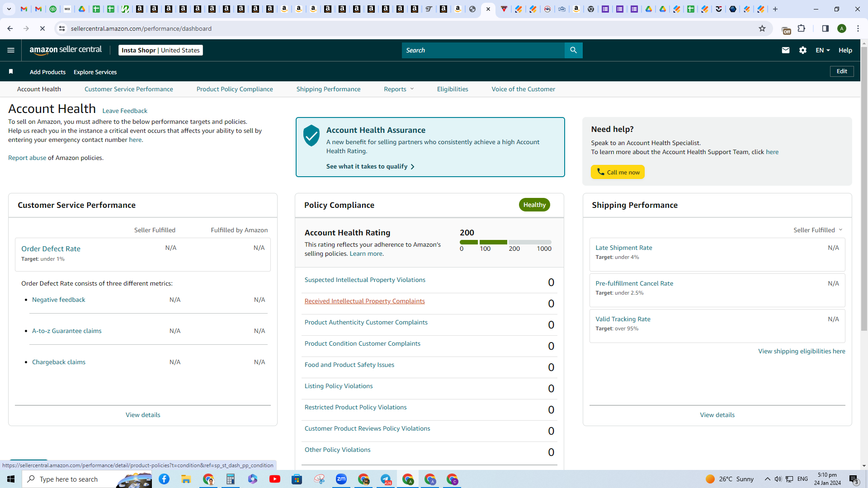Open Telegram from taskbar

[386, 479]
